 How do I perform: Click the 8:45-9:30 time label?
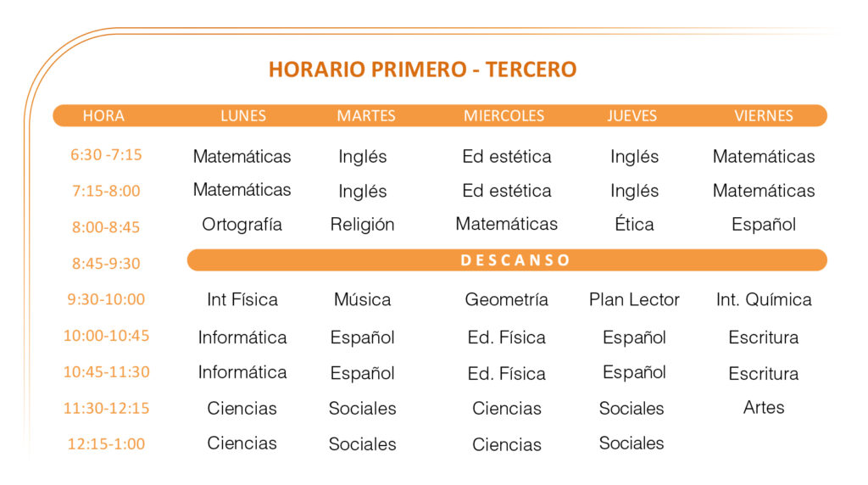(106, 264)
